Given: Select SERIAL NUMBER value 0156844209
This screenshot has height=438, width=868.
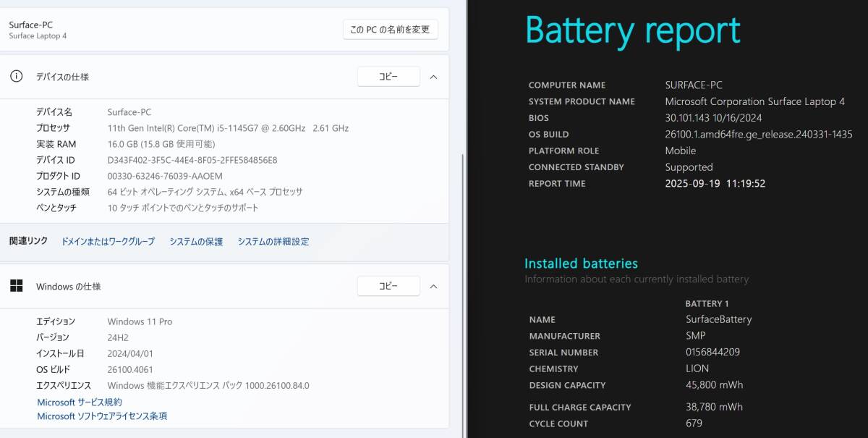Looking at the screenshot, I should click(712, 352).
